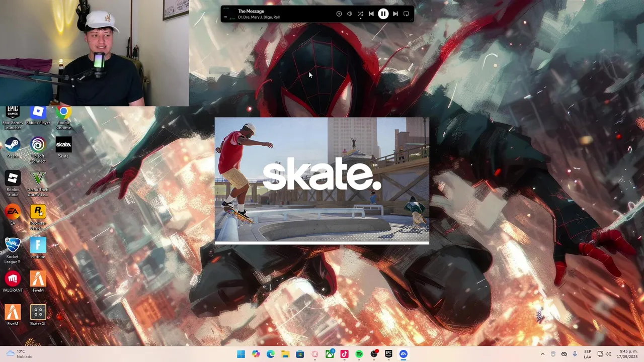The height and width of the screenshot is (362, 644).
Task: Open Spotify from the taskbar
Action: pyautogui.click(x=359, y=354)
